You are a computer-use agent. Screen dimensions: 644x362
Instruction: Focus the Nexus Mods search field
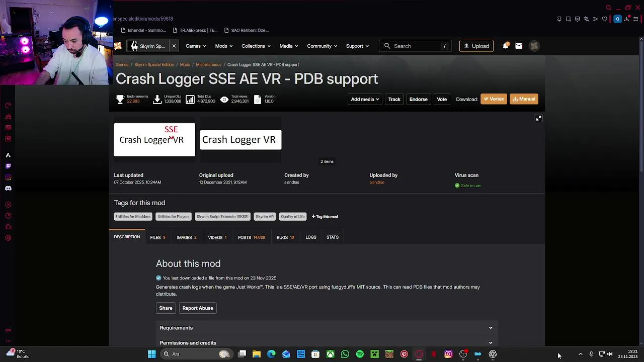pyautogui.click(x=415, y=46)
